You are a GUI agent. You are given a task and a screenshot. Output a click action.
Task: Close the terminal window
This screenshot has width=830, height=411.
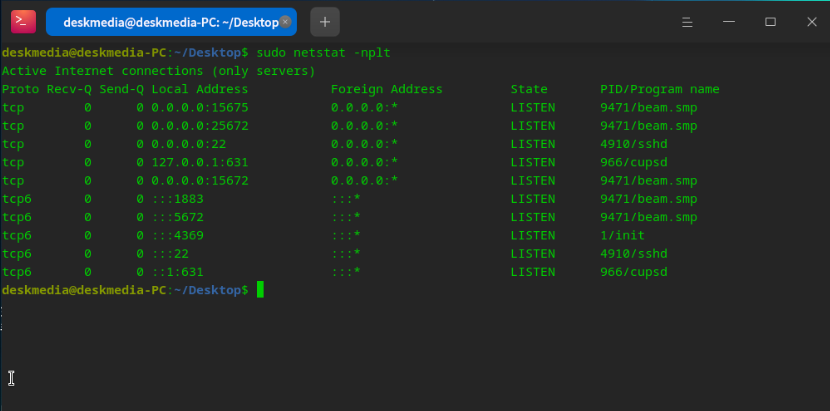point(812,22)
